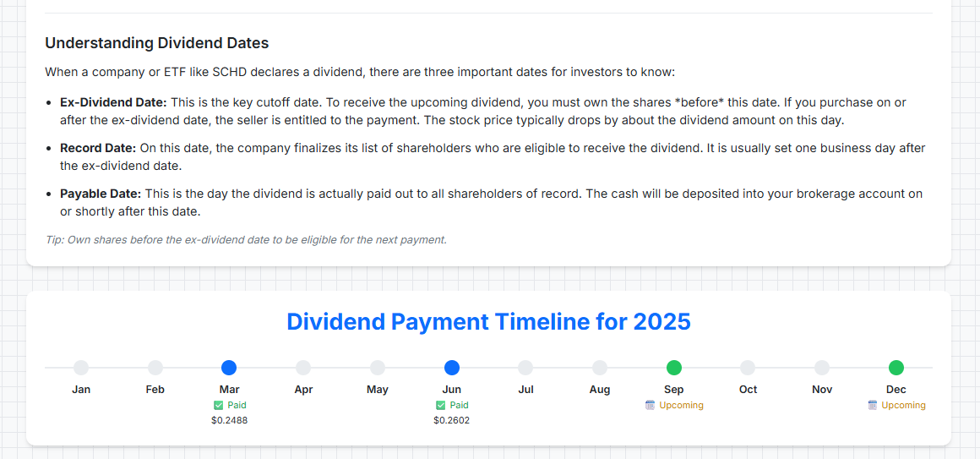Click the November timeline dot
Image resolution: width=980 pixels, height=459 pixels.
click(x=822, y=368)
